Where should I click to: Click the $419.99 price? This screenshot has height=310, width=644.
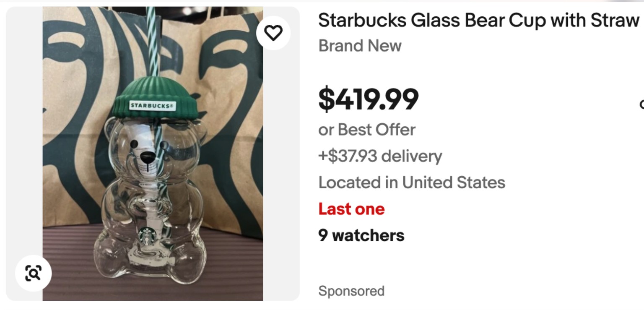click(x=368, y=99)
